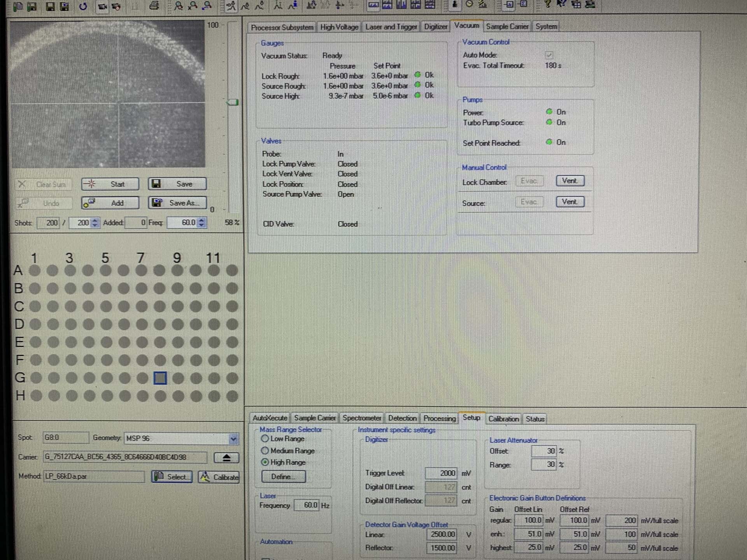Click the Laser Frequency 60.0 Hz field

306,505
